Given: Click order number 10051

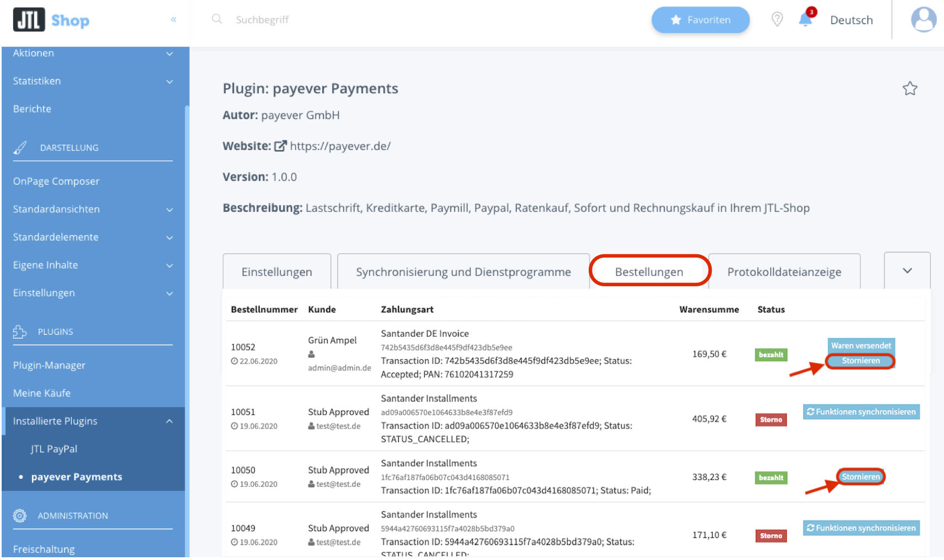Looking at the screenshot, I should pos(243,412).
